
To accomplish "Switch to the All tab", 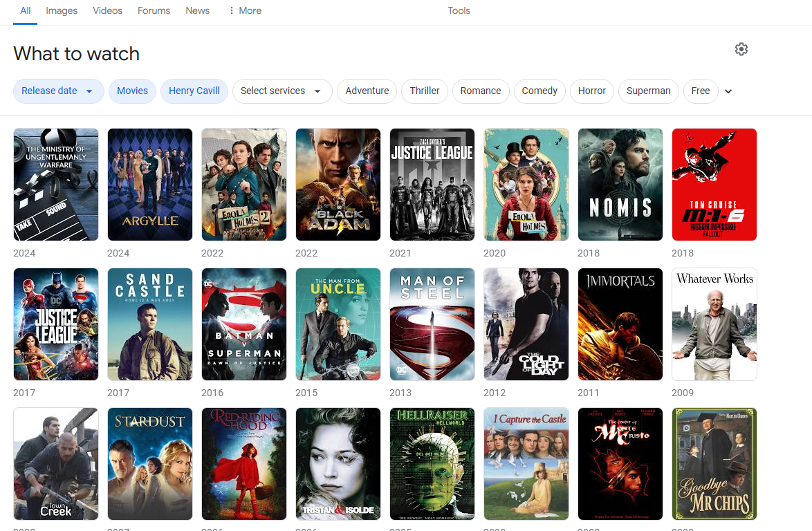I will pyautogui.click(x=26, y=11).
